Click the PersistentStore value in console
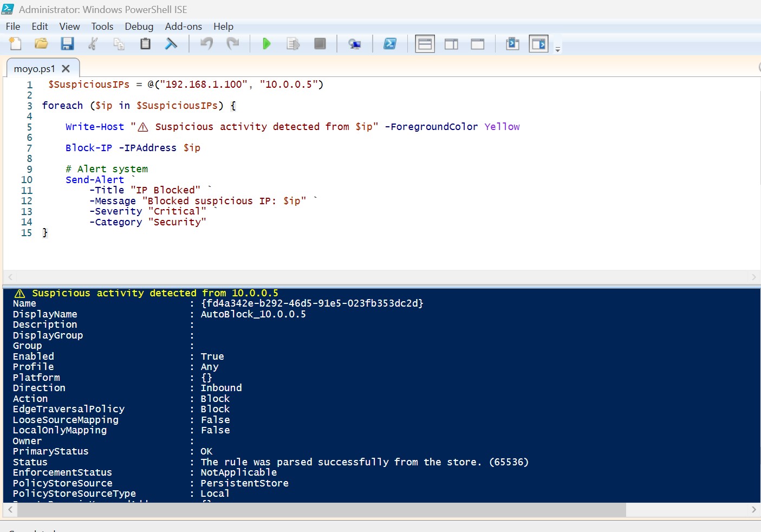The image size is (761, 532). click(244, 483)
